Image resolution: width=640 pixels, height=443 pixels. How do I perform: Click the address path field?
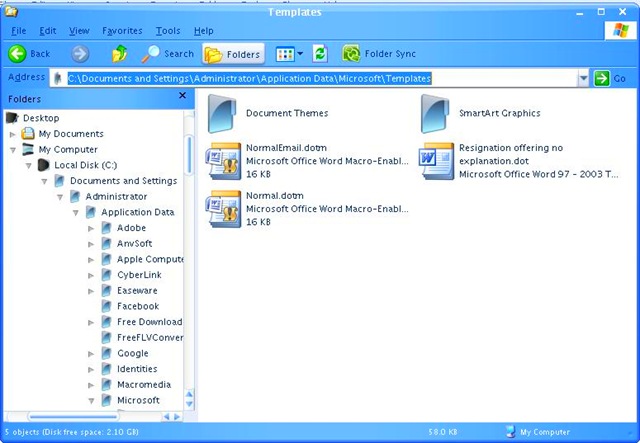pyautogui.click(x=313, y=78)
